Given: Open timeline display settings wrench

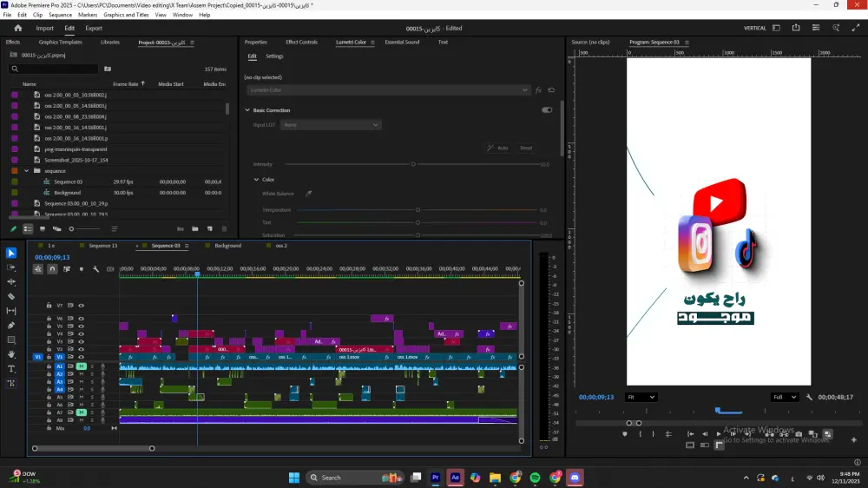Looking at the screenshot, I should (x=95, y=269).
